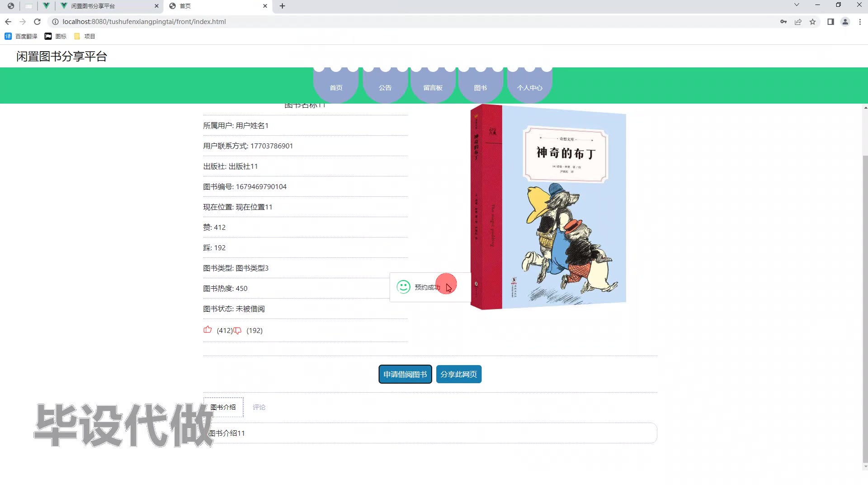Switch to the 评论 tab
The image size is (868, 485).
pos(259,407)
